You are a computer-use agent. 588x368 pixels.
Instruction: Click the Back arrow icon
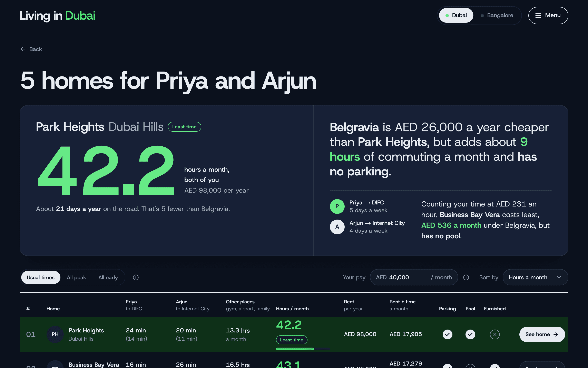[23, 49]
